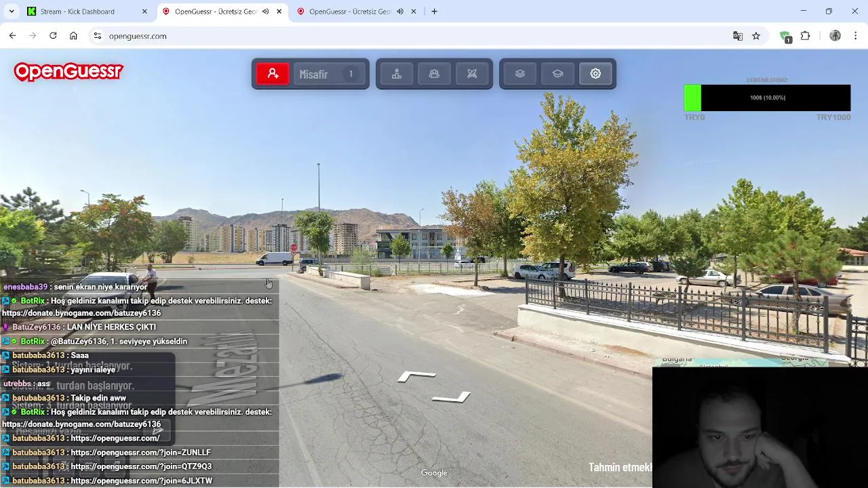Open the openguessr.com/?join=6JLXTW link

[142, 481]
